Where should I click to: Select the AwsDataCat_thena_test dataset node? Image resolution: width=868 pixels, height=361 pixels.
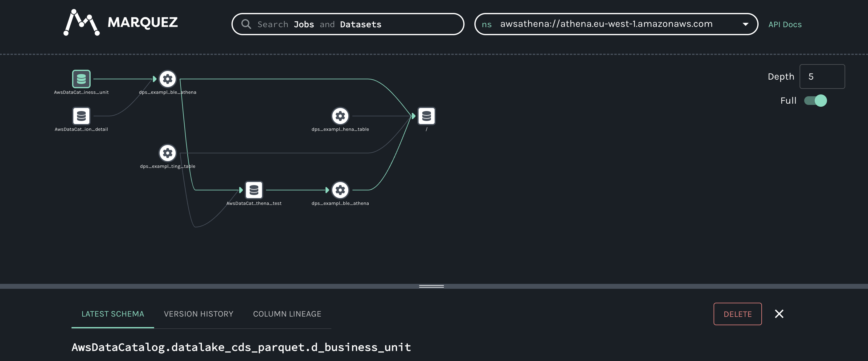pos(254,190)
